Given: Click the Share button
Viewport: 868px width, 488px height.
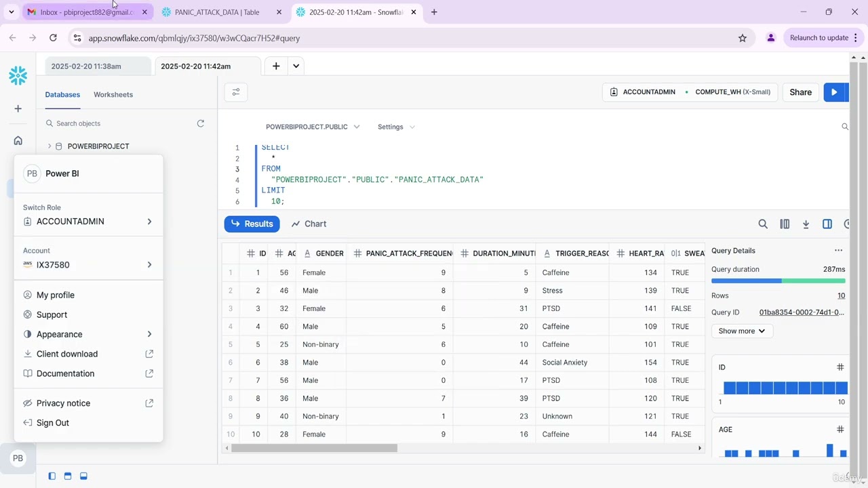Looking at the screenshot, I should click(800, 92).
